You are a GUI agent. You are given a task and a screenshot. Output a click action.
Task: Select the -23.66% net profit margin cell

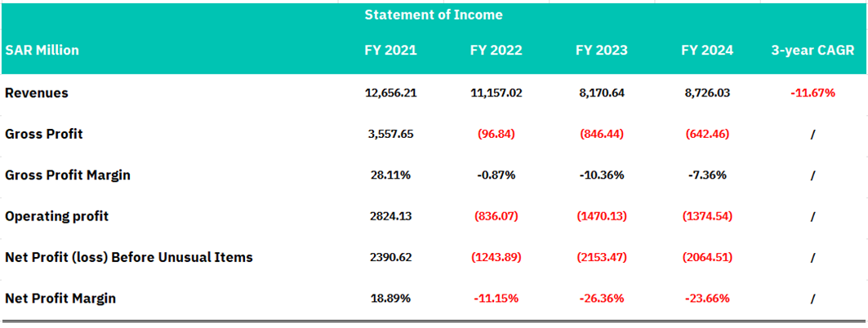pyautogui.click(x=707, y=299)
